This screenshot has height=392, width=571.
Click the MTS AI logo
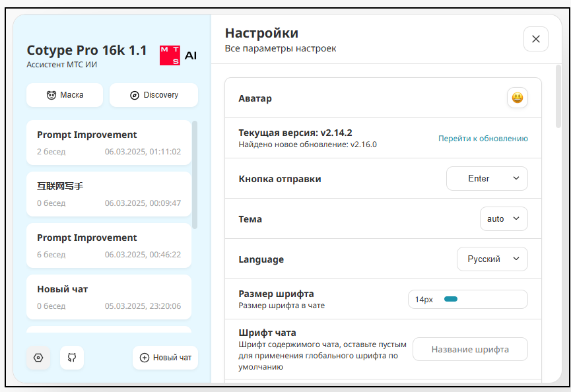[x=178, y=55]
